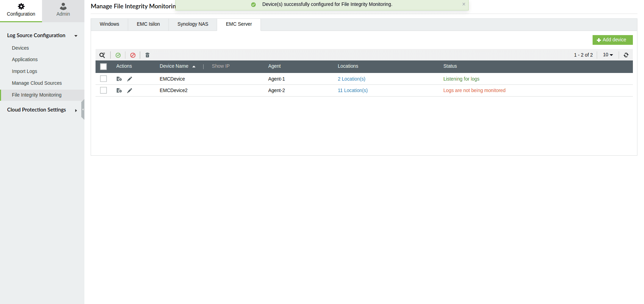Click the Listening for logs status
Viewport: 644px width, 304px height.
pos(461,79)
